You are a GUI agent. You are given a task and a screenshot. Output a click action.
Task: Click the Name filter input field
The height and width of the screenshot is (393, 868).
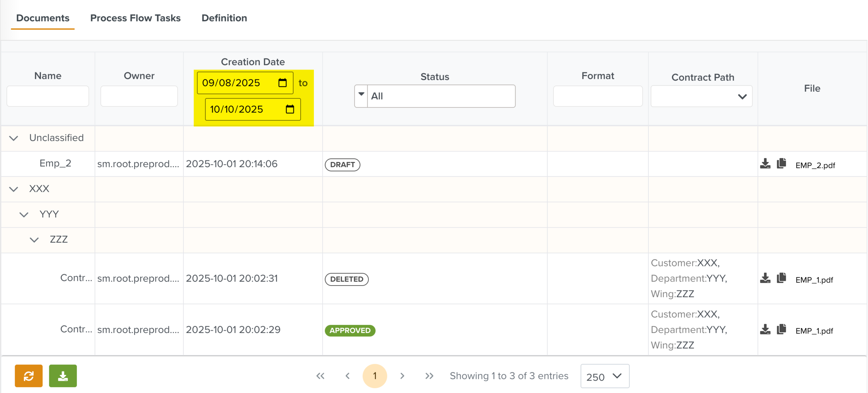[48, 96]
